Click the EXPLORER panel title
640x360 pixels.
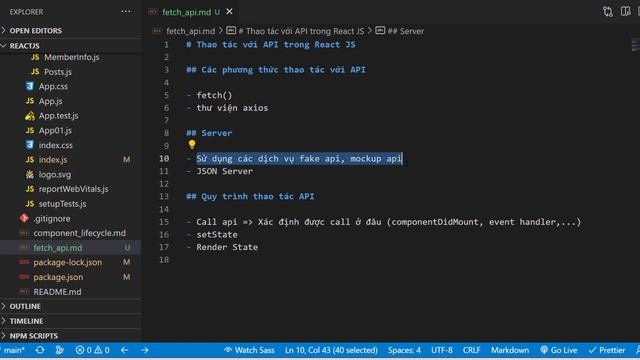[27, 12]
